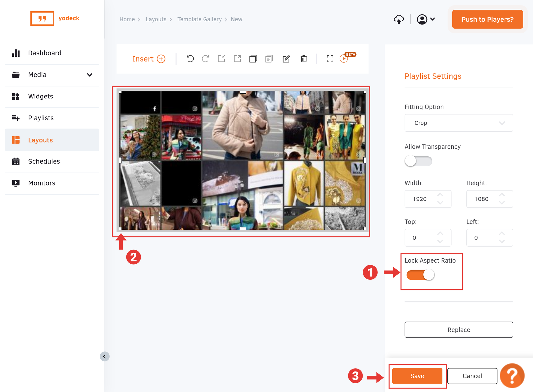The height and width of the screenshot is (392, 533).
Task: Start the BETA preview play button
Action: click(x=344, y=59)
